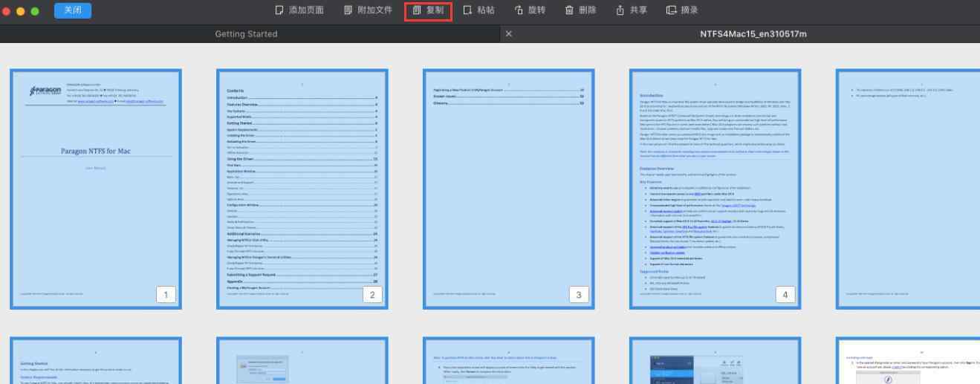This screenshot has width=980, height=384.
Task: Click the 摘录 (Extract) toolbar item
Action: tap(682, 10)
